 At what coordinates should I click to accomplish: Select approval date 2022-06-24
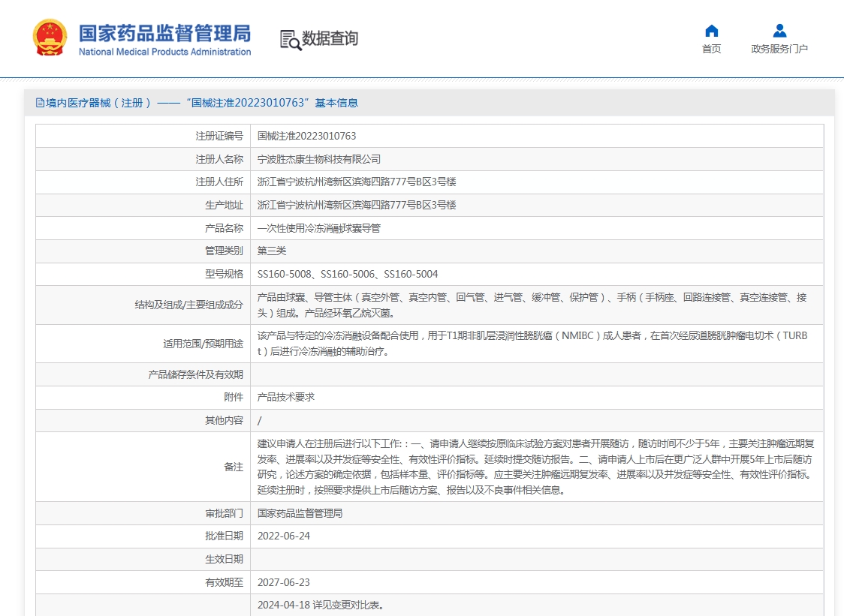pos(284,536)
